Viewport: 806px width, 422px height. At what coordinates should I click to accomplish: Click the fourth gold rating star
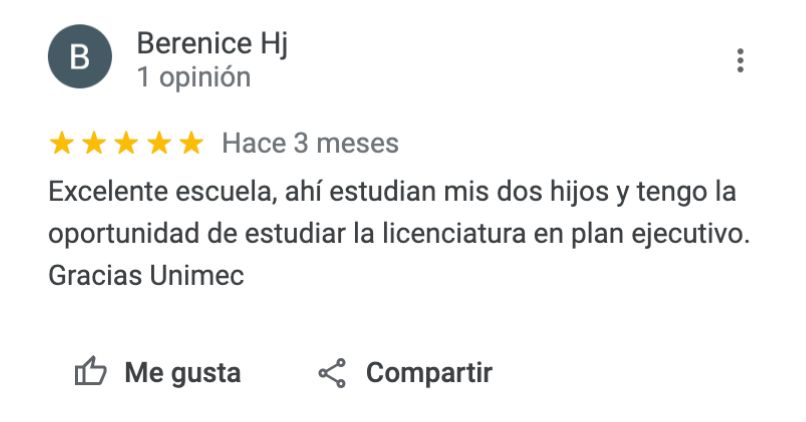point(158,144)
